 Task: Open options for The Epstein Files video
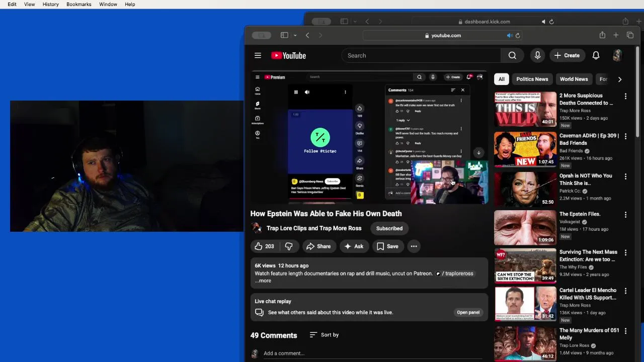coord(625,215)
